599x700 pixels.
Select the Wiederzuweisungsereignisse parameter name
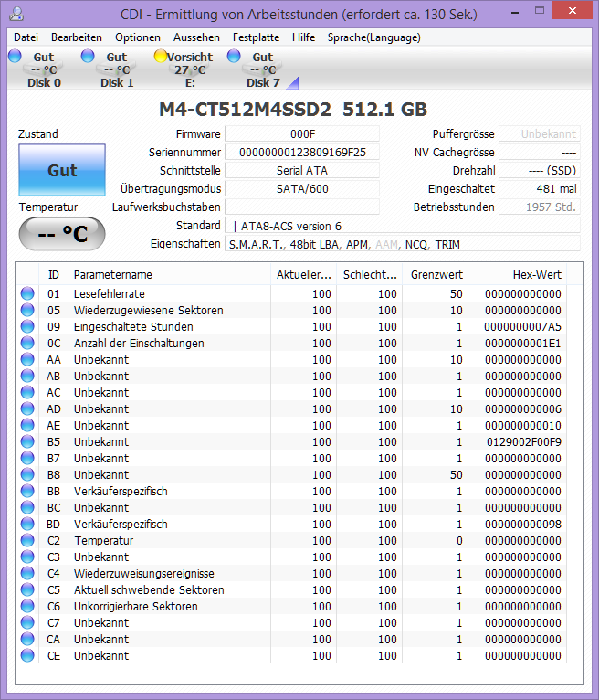144,574
